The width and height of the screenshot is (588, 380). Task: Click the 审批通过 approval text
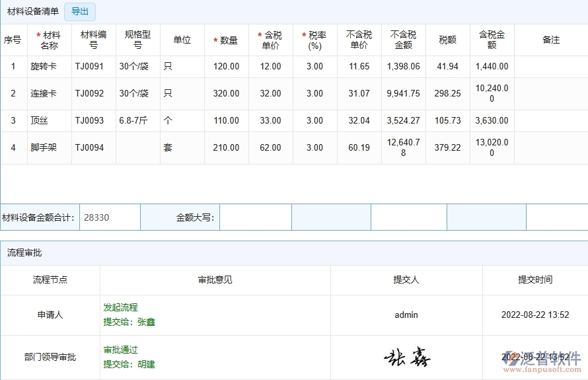[120, 350]
